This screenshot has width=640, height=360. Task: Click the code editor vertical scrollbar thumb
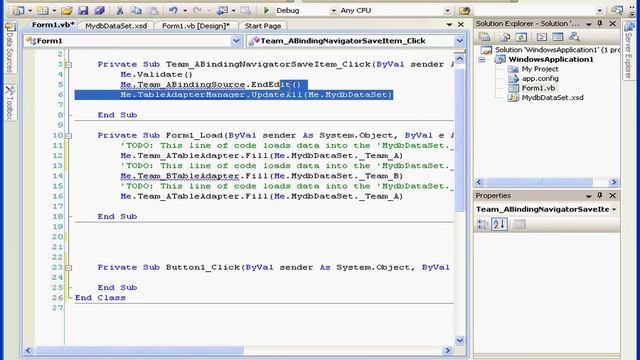click(x=460, y=140)
